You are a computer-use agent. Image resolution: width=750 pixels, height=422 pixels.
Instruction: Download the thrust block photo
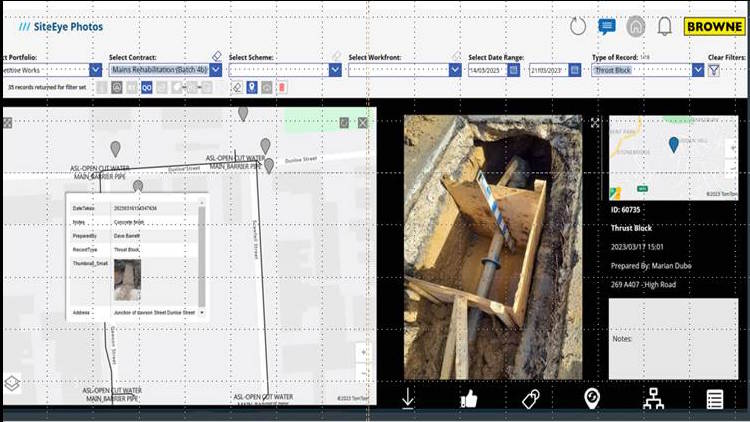tap(408, 399)
